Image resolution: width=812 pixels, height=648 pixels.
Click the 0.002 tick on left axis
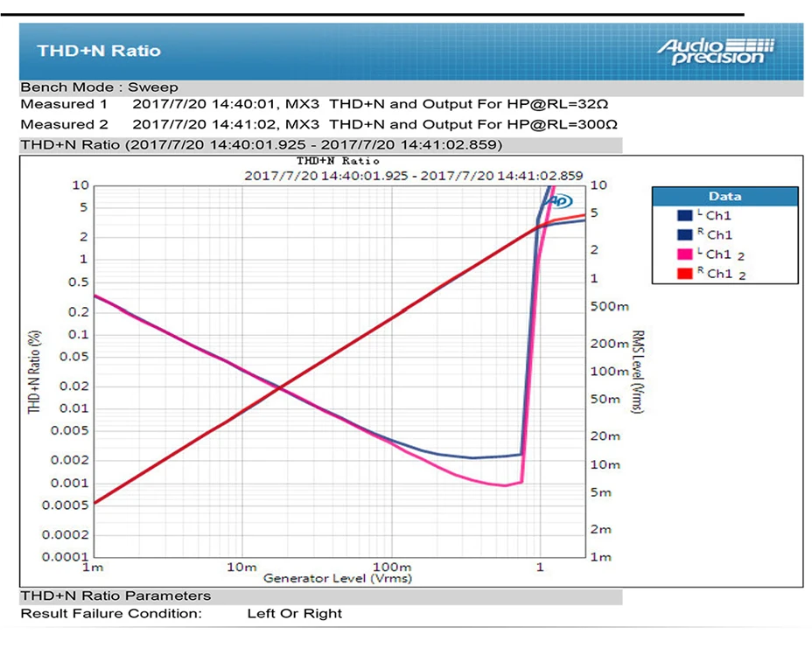pyautogui.click(x=69, y=460)
